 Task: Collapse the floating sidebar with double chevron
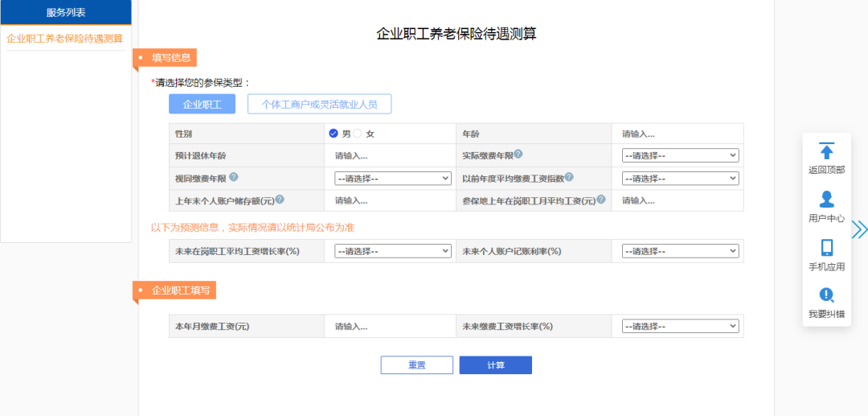(859, 229)
